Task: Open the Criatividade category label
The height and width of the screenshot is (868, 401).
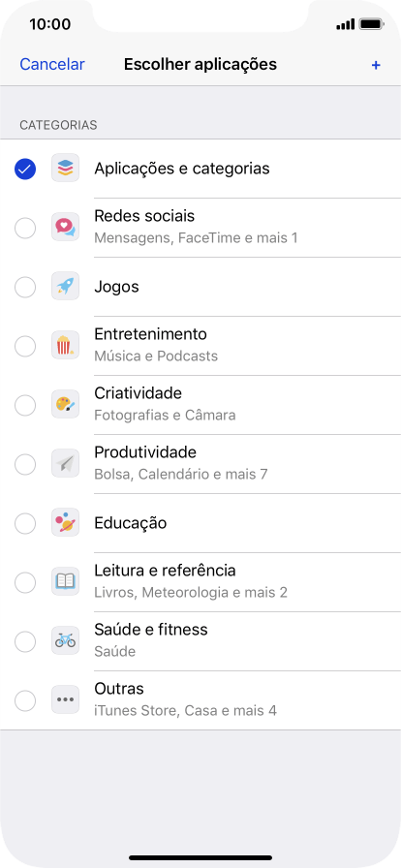Action: click(138, 393)
